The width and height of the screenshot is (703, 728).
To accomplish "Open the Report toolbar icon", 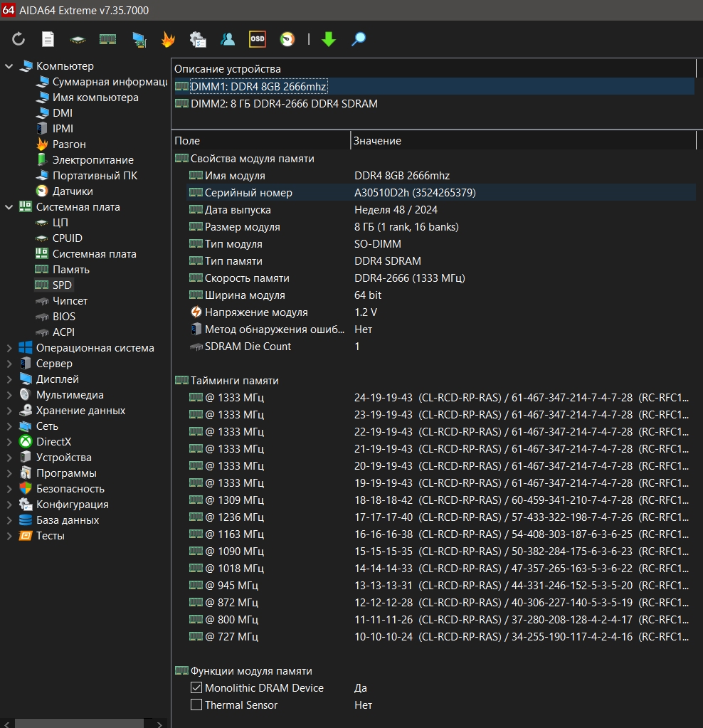I will (48, 39).
